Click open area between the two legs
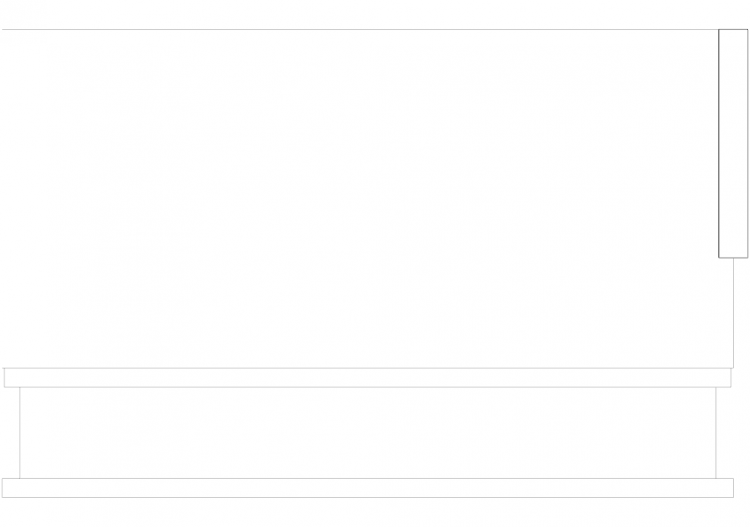 367,433
